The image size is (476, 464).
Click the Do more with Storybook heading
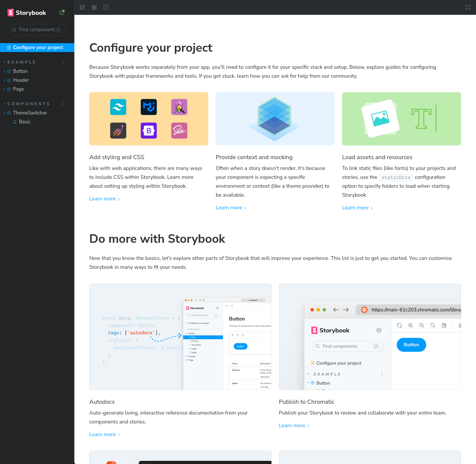[157, 239]
